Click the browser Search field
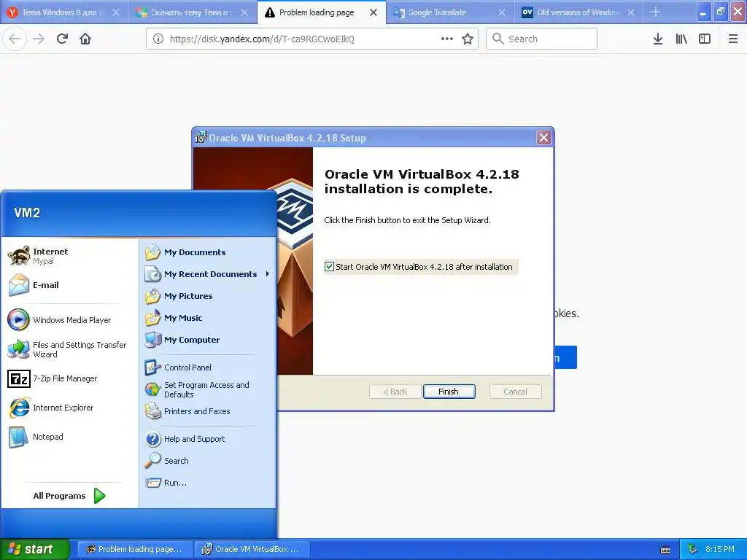Viewport: 747px width, 560px height. pyautogui.click(x=542, y=39)
